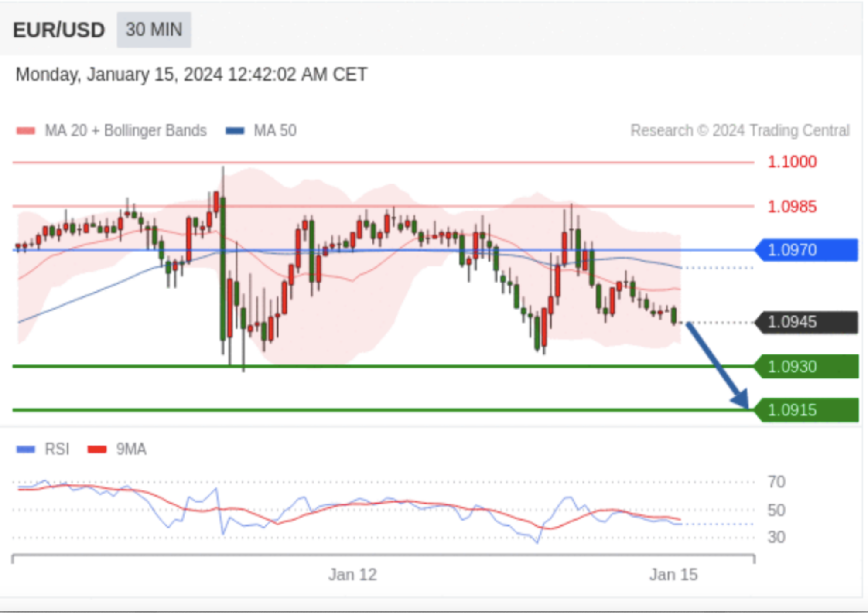The width and height of the screenshot is (868, 613).
Task: Select the 1.1000 resistance level label
Action: click(x=792, y=162)
